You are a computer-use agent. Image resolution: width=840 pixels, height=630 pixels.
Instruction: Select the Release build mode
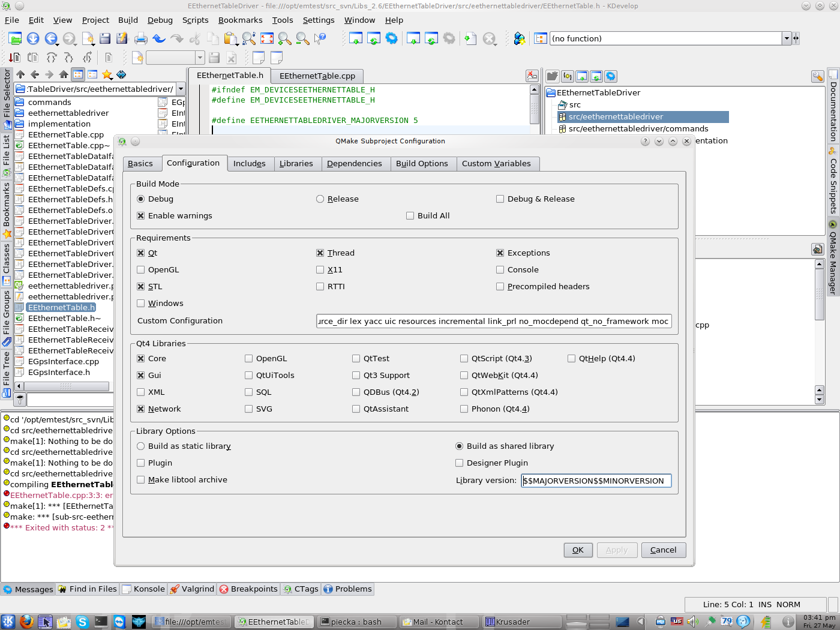pyautogui.click(x=320, y=199)
